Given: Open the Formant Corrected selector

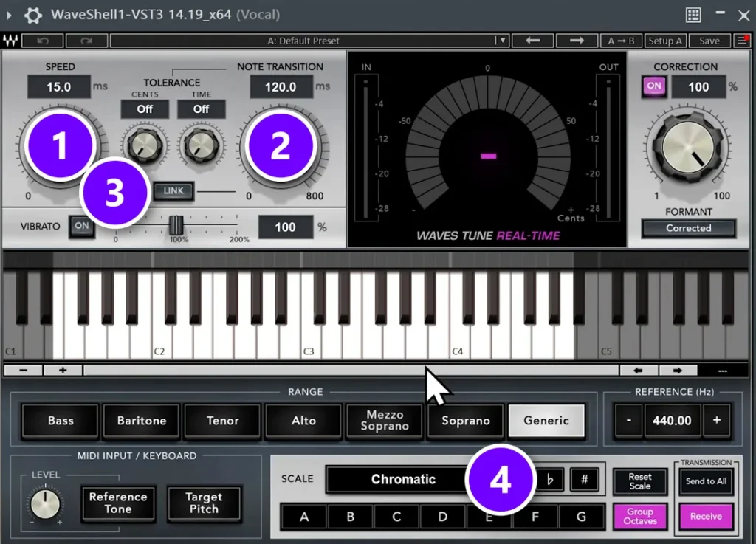Looking at the screenshot, I should (x=689, y=228).
